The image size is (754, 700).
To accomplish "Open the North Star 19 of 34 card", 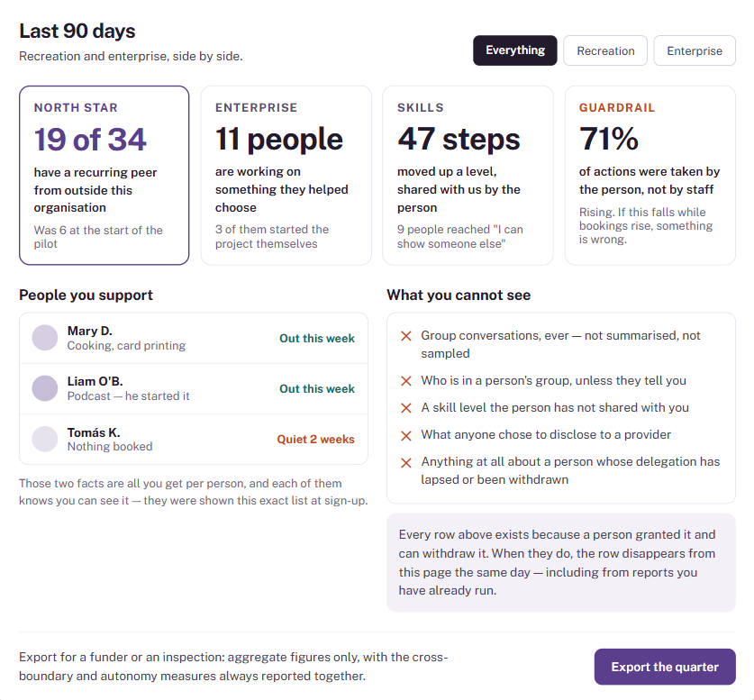I will pos(104,176).
